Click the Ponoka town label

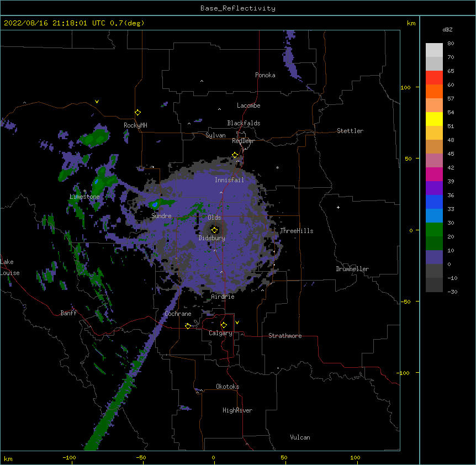(265, 75)
